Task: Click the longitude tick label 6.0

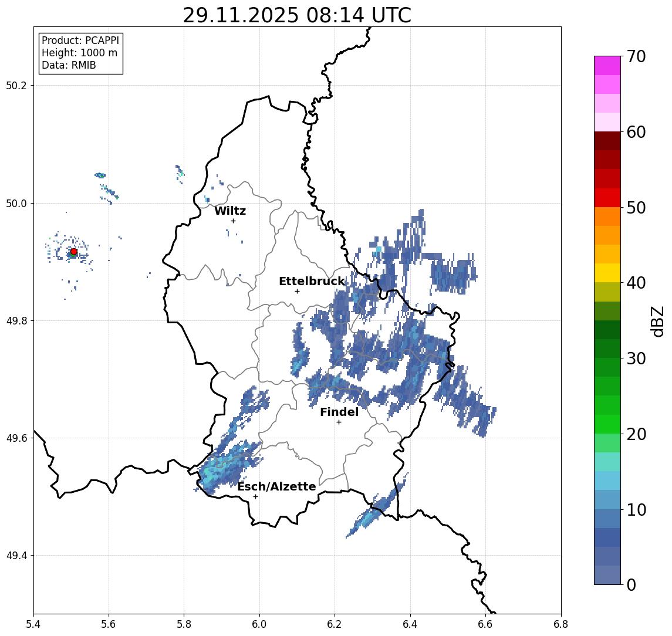Action: 260,624
